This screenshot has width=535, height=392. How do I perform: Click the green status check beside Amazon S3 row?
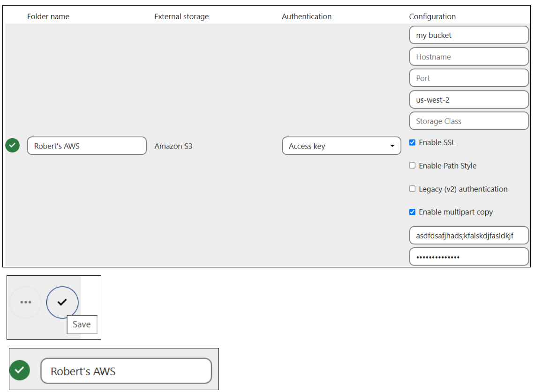point(13,146)
